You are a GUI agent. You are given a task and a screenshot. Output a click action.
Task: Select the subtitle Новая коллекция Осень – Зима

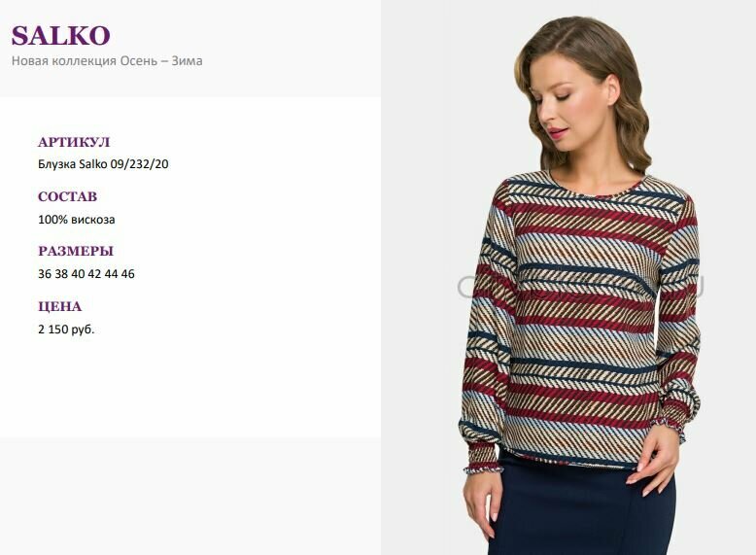tap(107, 61)
